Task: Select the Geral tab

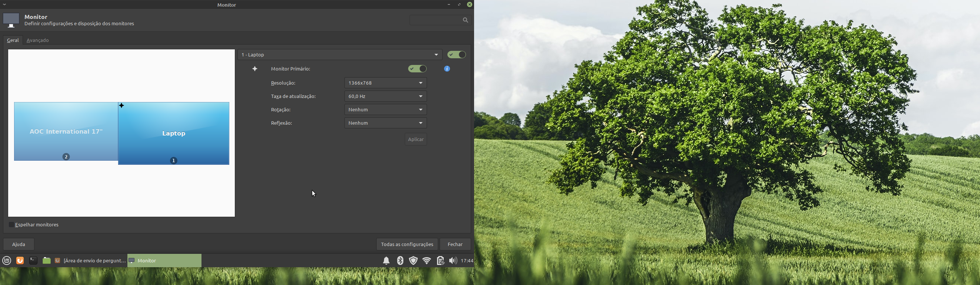Action: (x=13, y=40)
